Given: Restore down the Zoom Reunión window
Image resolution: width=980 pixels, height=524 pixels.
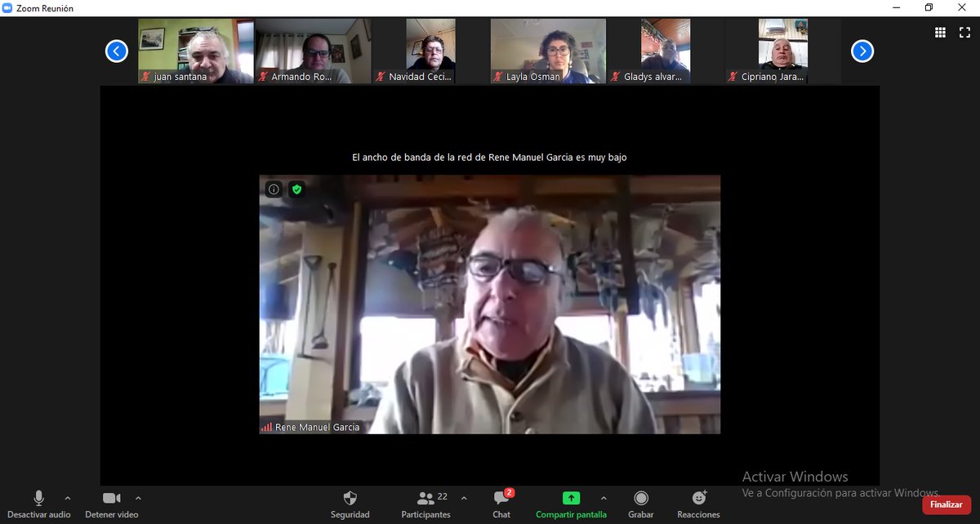Looking at the screenshot, I should [x=929, y=7].
